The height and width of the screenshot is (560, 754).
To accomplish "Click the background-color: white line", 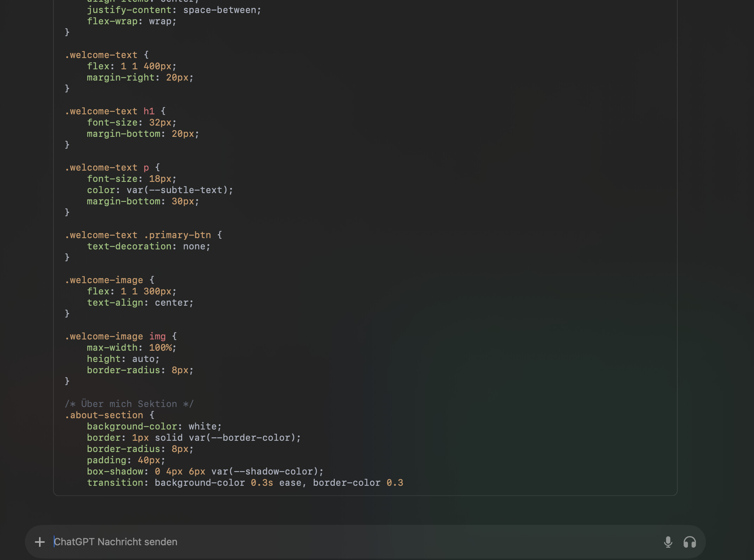I will click(154, 426).
